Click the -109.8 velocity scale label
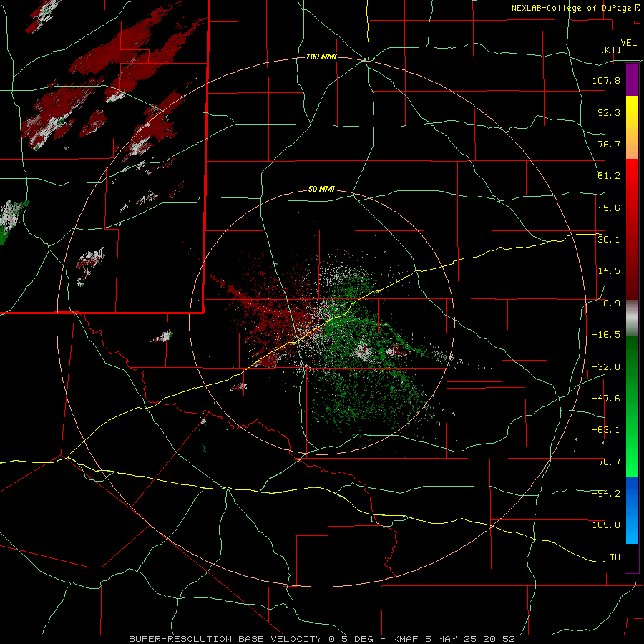The image size is (644, 644). point(603,525)
